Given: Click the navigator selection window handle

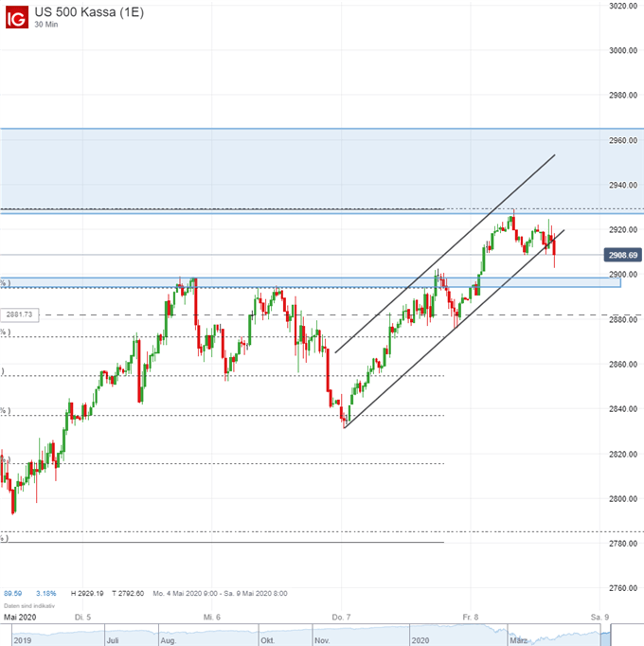Looking at the screenshot, I should [x=606, y=635].
